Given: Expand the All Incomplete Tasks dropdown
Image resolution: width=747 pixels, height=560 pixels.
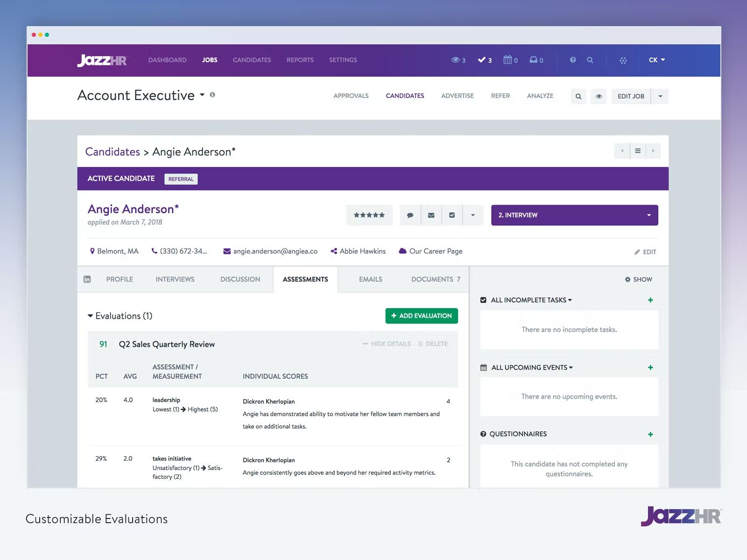Looking at the screenshot, I should pyautogui.click(x=570, y=300).
